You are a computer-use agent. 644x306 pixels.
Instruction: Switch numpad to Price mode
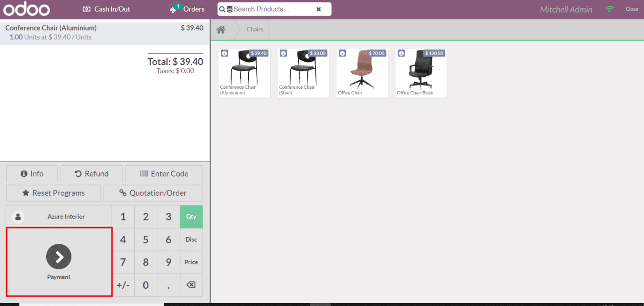click(x=191, y=262)
